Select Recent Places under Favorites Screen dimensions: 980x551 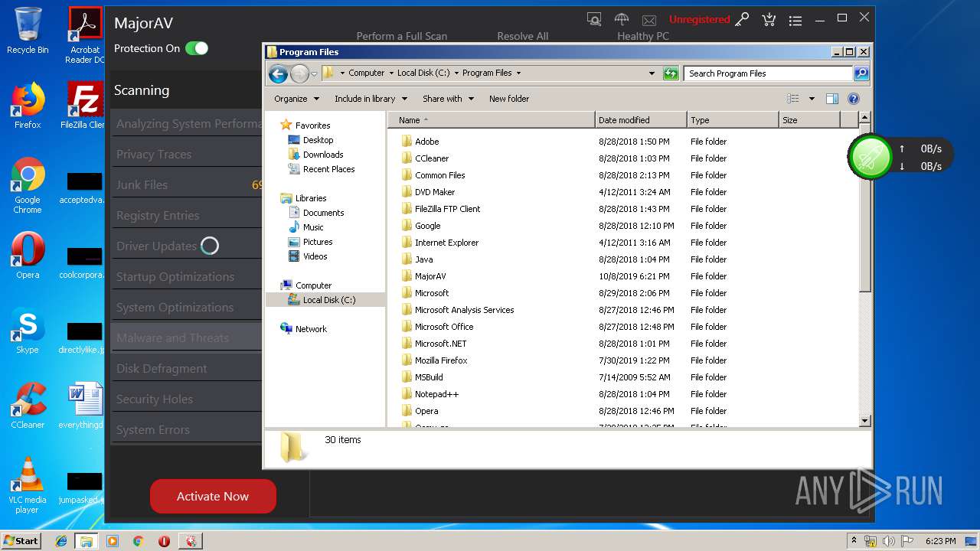(321, 169)
